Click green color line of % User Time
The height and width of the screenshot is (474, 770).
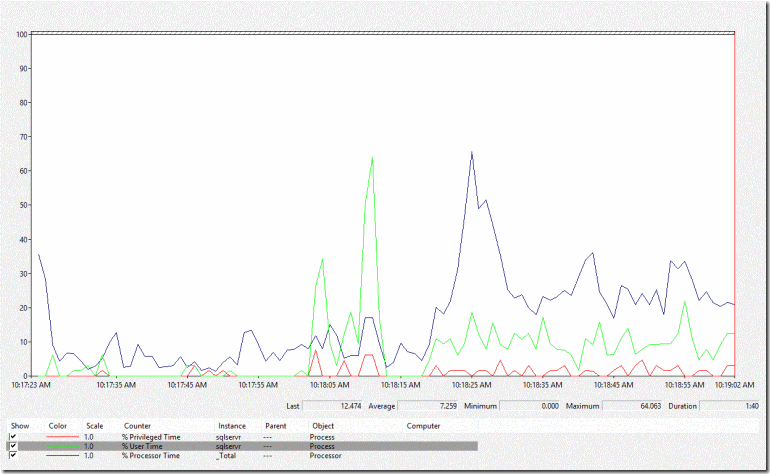62,446
